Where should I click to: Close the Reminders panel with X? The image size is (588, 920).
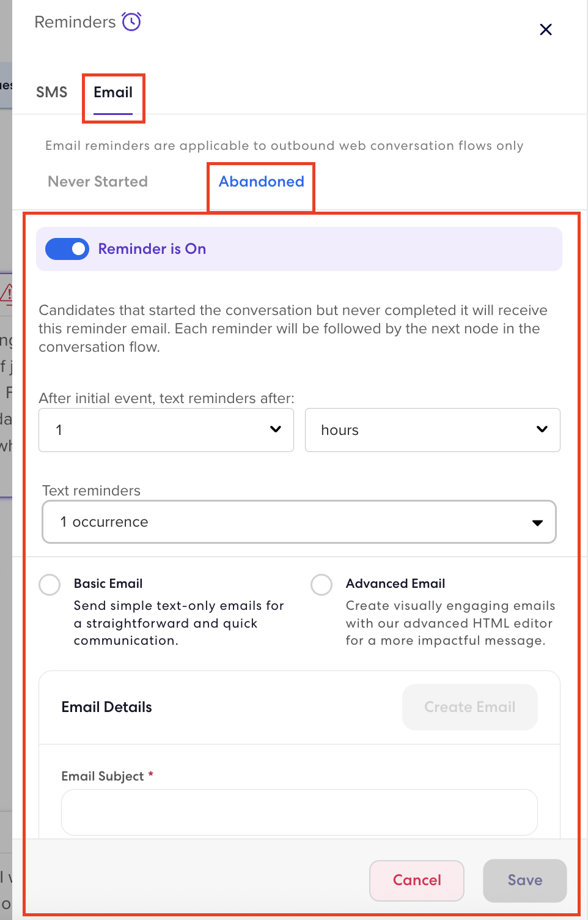546,29
